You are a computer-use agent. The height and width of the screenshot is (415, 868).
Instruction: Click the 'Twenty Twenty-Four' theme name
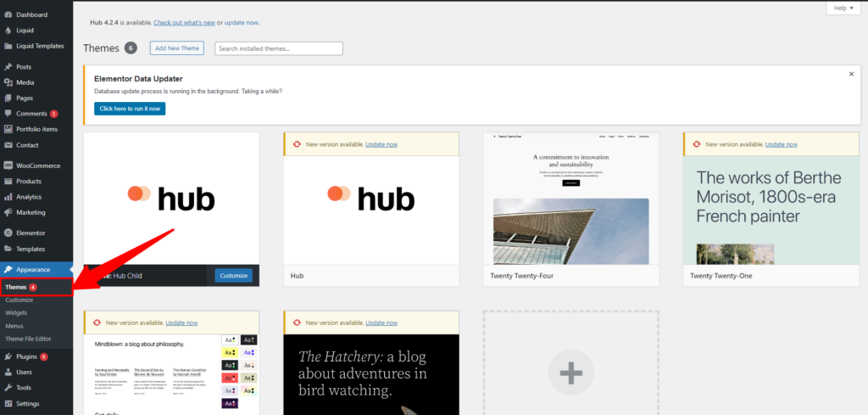521,275
